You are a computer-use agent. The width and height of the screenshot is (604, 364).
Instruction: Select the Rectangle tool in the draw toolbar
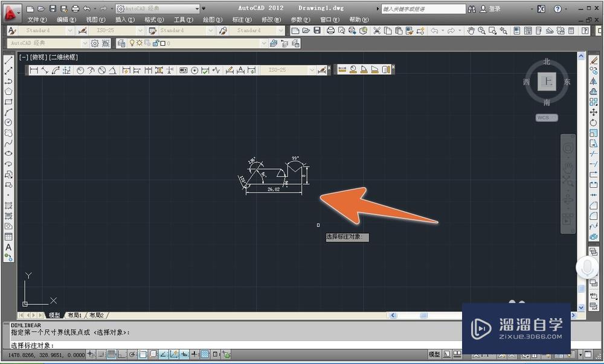(x=8, y=102)
